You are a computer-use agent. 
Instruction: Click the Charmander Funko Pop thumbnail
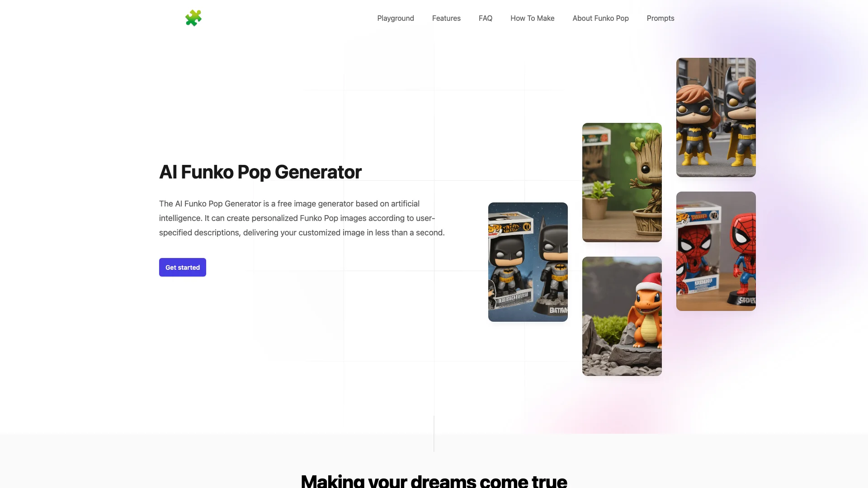click(622, 316)
